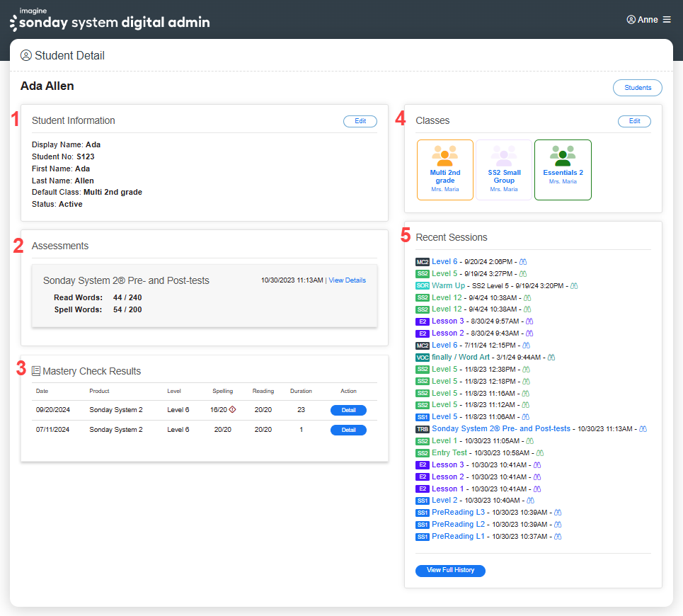Click the SOR badge beside Warm Up

tap(423, 286)
